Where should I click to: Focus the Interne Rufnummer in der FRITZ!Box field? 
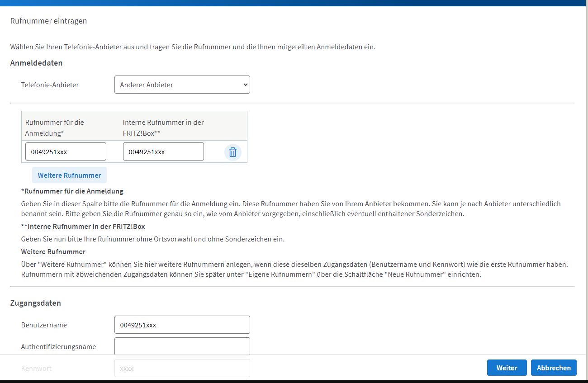163,151
